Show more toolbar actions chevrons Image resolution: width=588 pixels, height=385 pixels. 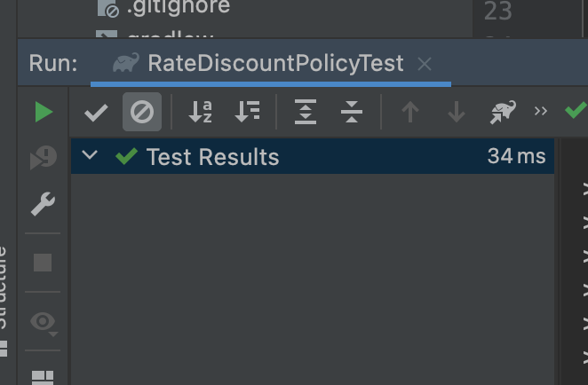[x=541, y=111]
